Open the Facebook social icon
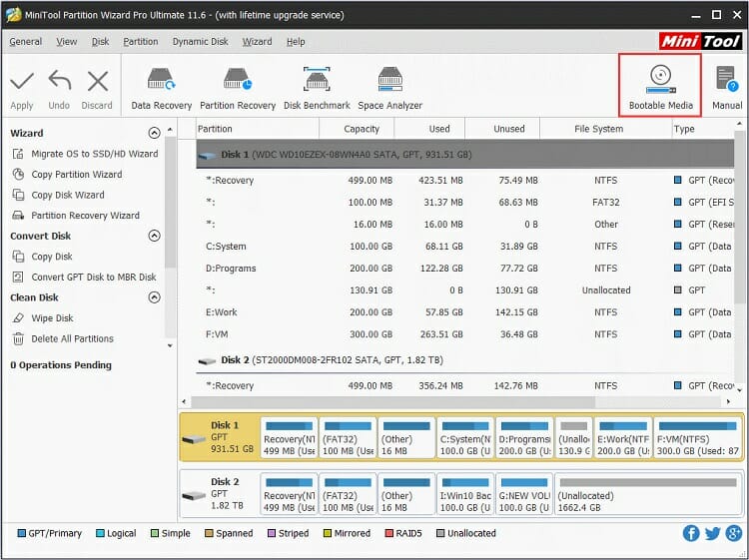749x560 pixels. 691,533
